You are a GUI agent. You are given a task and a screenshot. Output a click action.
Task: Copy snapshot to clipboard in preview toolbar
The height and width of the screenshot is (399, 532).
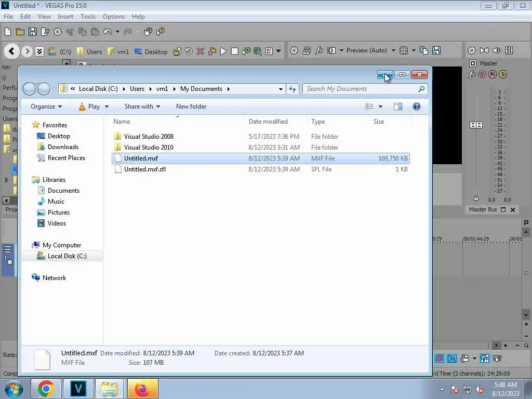[x=424, y=50]
